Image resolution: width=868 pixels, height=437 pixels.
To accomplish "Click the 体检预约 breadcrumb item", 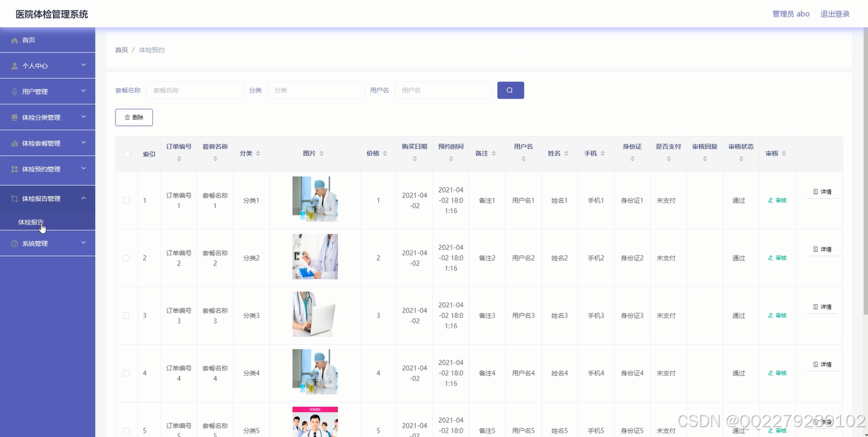I will click(x=151, y=50).
